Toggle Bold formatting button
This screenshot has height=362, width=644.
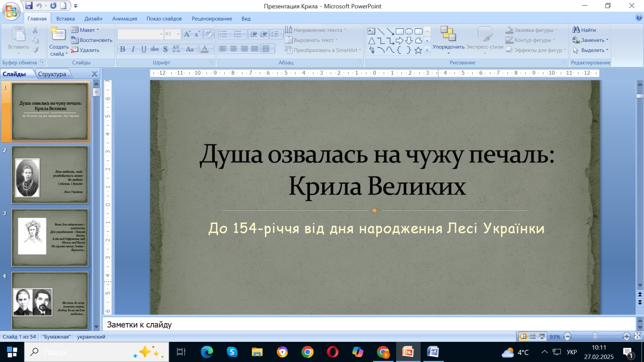click(122, 49)
